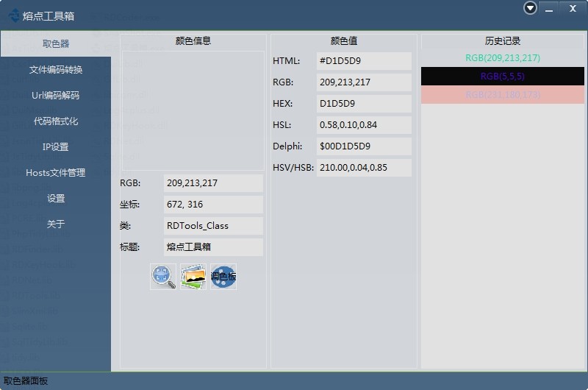Screen dimensions: 588x390
Task: Click the 熔点工具箱 app logo icon
Action: (x=13, y=15)
